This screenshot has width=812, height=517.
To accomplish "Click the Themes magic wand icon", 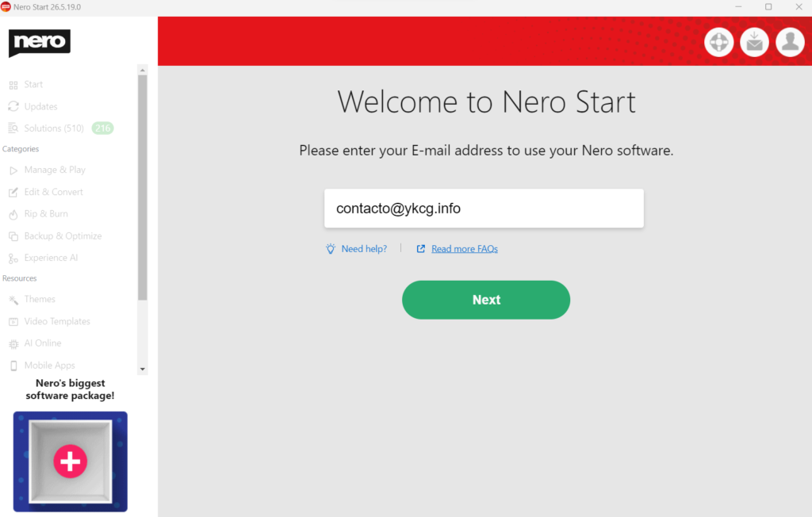I will 13,300.
